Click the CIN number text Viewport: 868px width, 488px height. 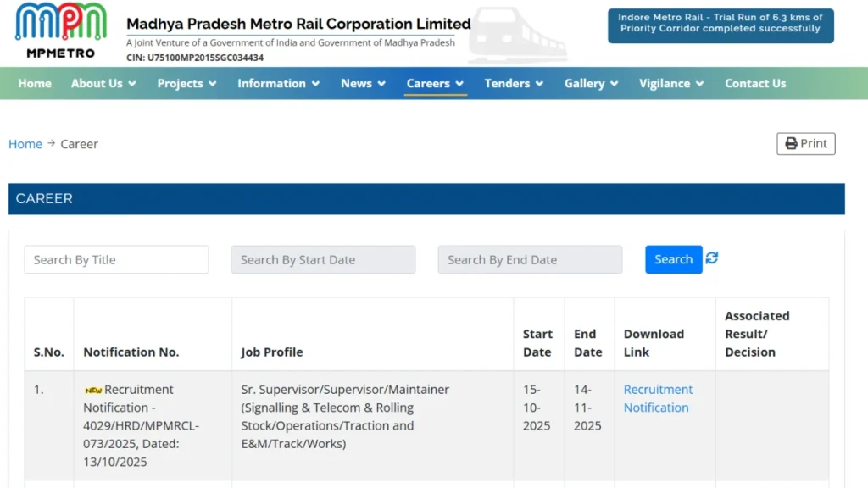pyautogui.click(x=195, y=58)
